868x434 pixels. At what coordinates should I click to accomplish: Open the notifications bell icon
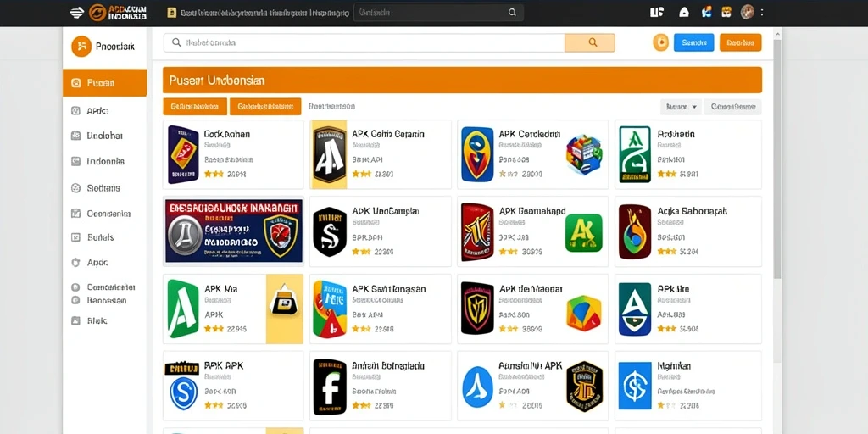(x=684, y=12)
